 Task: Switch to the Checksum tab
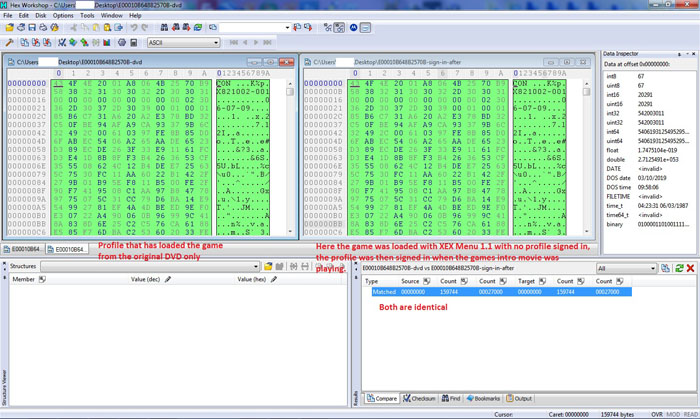click(420, 399)
